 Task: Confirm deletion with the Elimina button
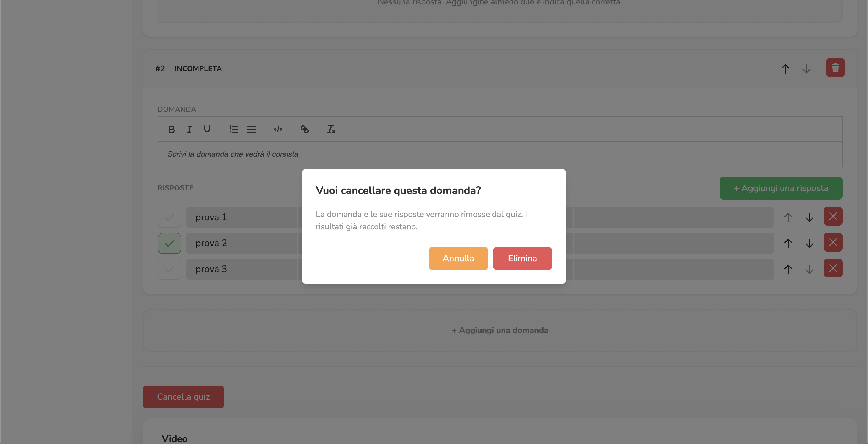pyautogui.click(x=522, y=258)
